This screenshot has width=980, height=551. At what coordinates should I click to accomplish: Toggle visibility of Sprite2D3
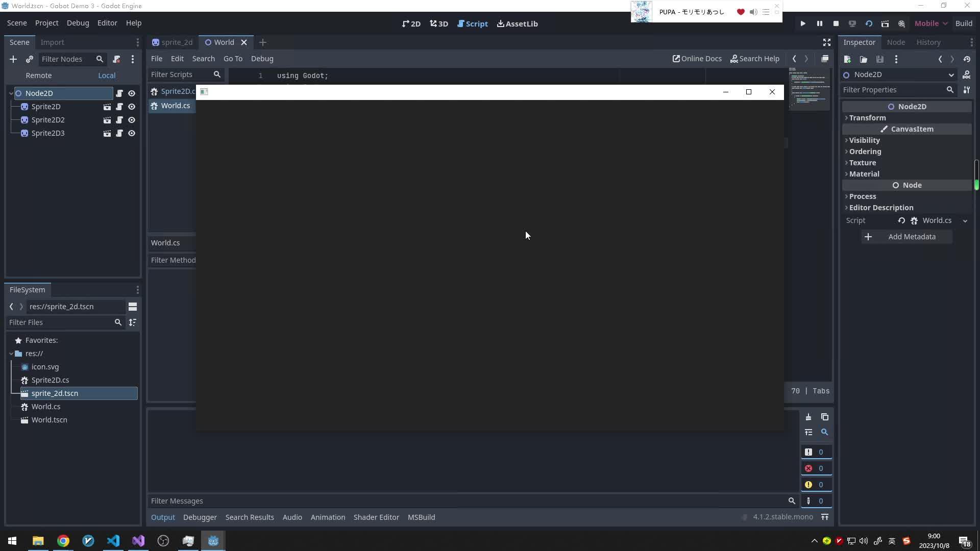click(132, 133)
